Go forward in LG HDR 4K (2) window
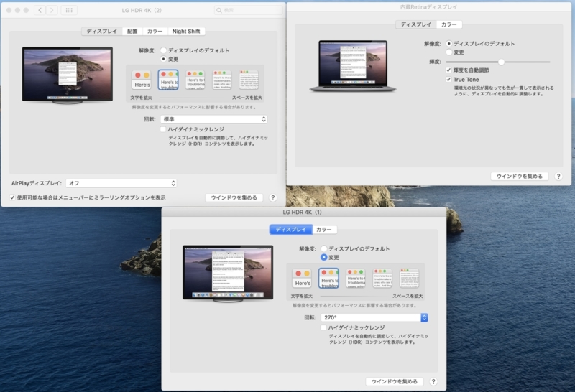 [52, 10]
